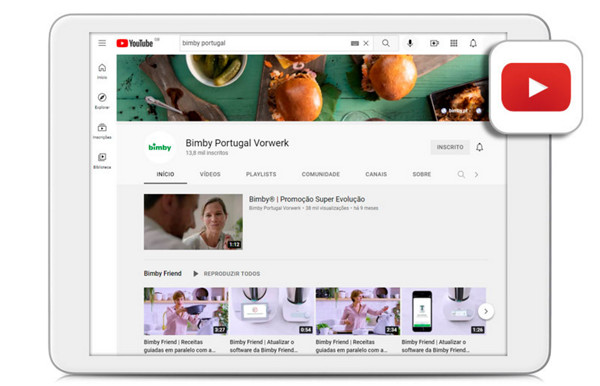Viewport: 600px width, 386px height.
Task: Click the magnifier search button
Action: (x=386, y=43)
